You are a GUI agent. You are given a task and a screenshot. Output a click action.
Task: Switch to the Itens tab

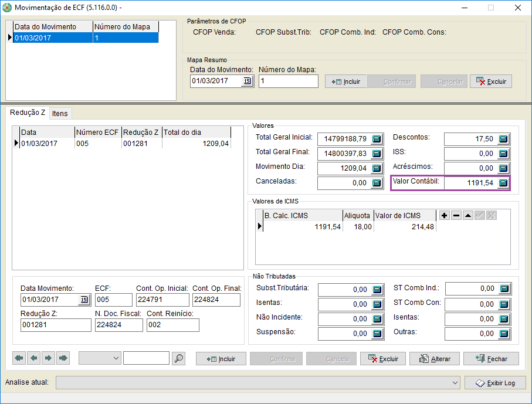tap(60, 113)
